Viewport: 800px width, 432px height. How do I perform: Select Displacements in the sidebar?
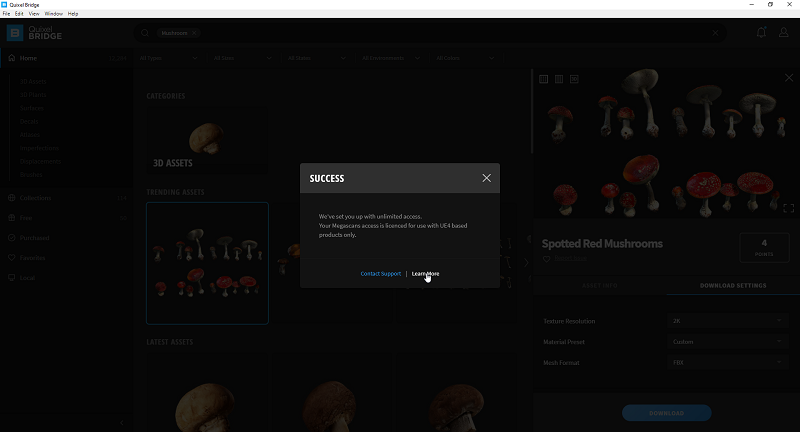tap(40, 161)
